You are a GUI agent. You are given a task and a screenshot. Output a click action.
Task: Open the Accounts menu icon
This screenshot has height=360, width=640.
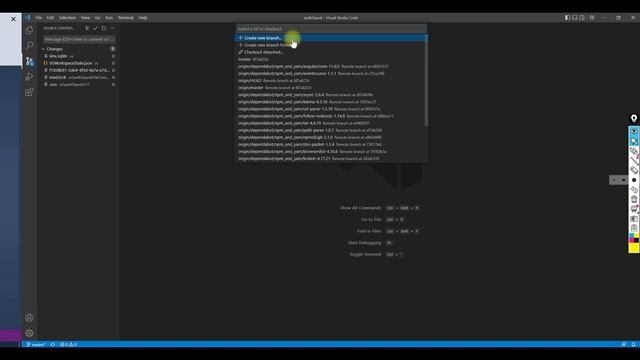[29, 318]
